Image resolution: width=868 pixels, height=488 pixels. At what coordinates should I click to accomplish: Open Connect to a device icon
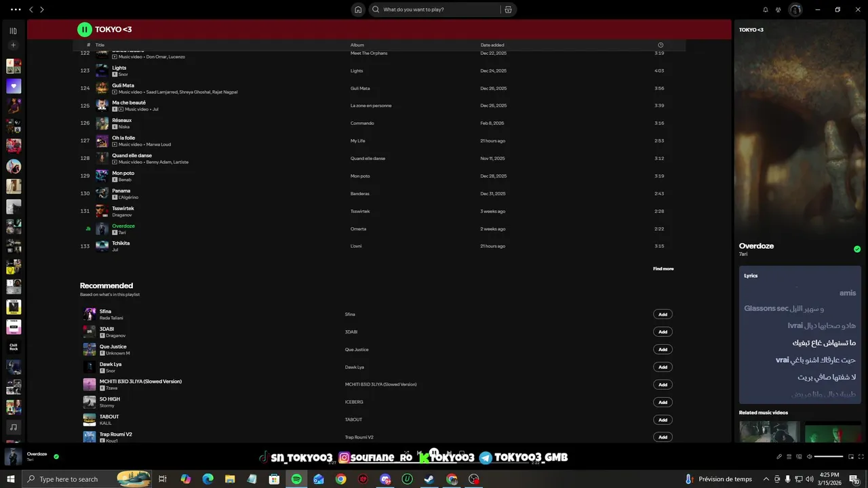coord(799,457)
